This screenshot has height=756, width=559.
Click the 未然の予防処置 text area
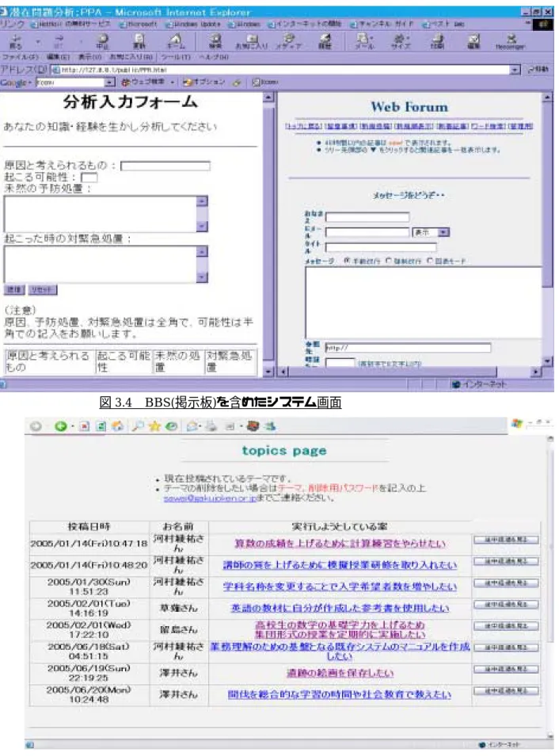click(x=105, y=214)
